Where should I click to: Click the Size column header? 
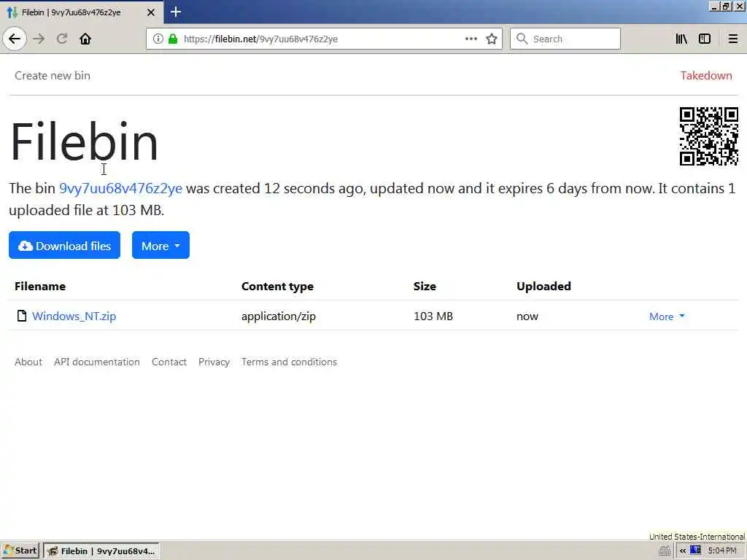pos(425,286)
